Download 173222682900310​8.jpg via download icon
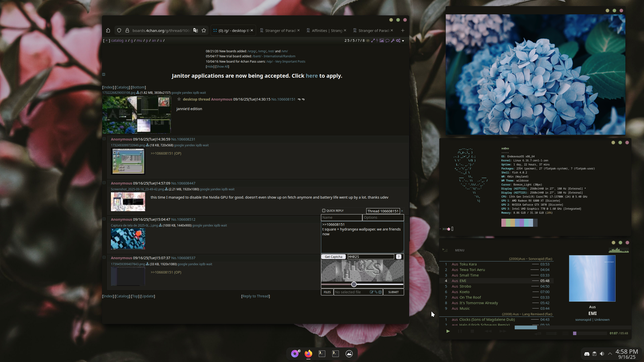 (138, 93)
